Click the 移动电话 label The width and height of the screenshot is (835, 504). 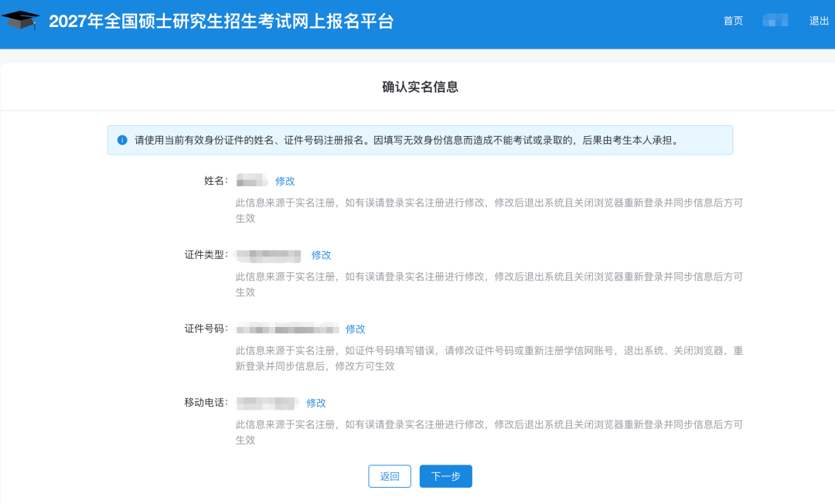click(x=206, y=402)
